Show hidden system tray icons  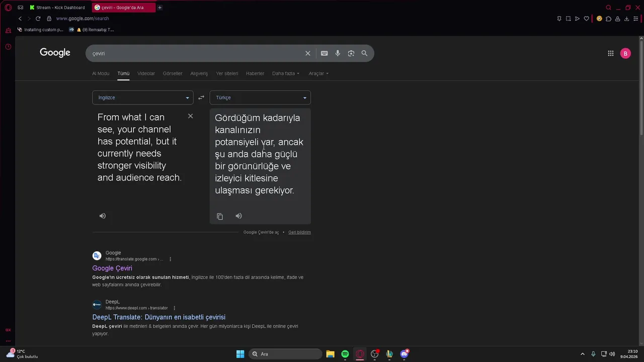(x=583, y=354)
